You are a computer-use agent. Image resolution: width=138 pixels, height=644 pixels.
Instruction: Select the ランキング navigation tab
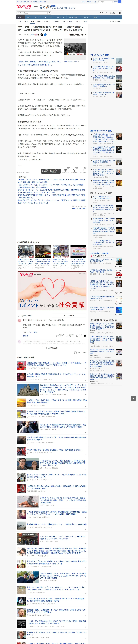click(86, 17)
